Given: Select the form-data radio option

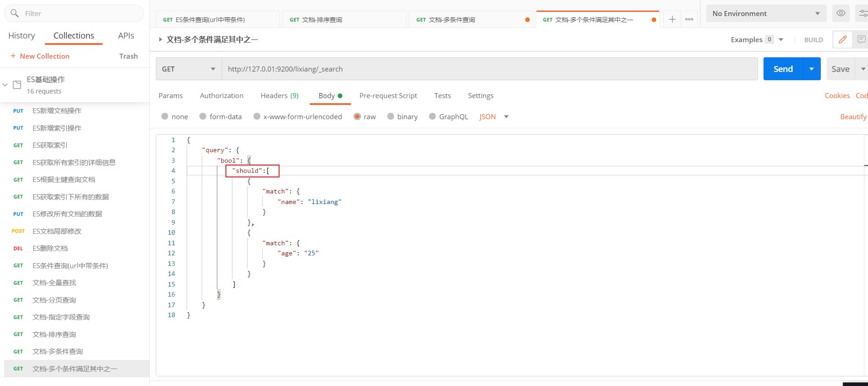Looking at the screenshot, I should click(203, 116).
